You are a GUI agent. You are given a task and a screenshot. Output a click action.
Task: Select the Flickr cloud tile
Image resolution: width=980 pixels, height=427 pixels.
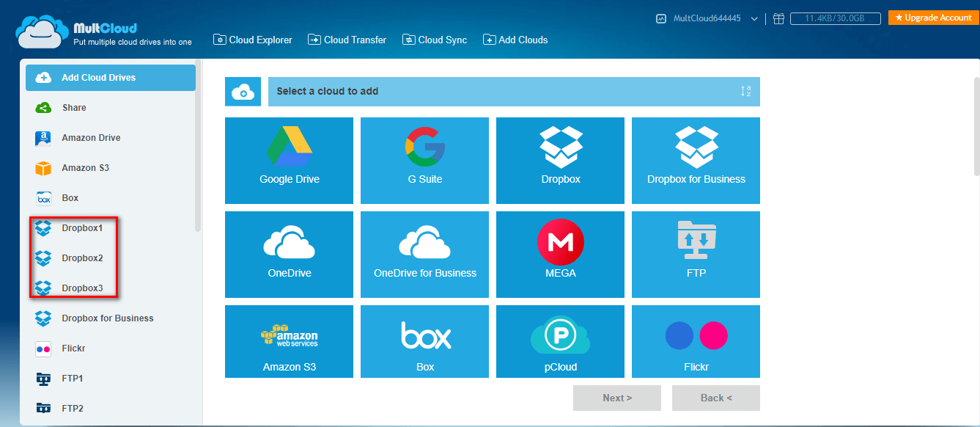[696, 341]
